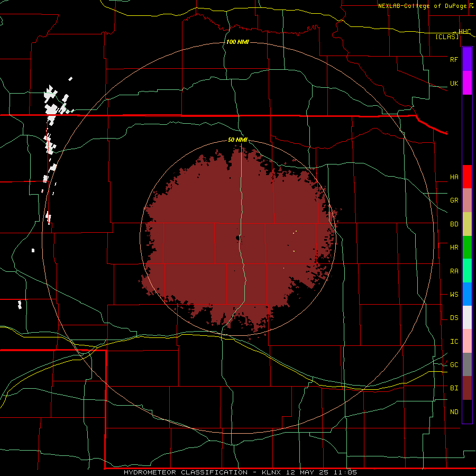Click the DS white legend swatch
The height and width of the screenshot is (476, 476).
point(467,317)
